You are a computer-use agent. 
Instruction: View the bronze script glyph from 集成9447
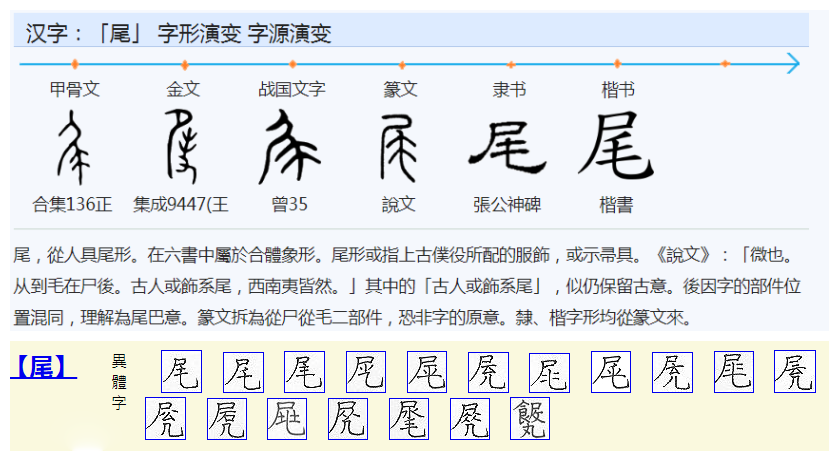(x=182, y=146)
